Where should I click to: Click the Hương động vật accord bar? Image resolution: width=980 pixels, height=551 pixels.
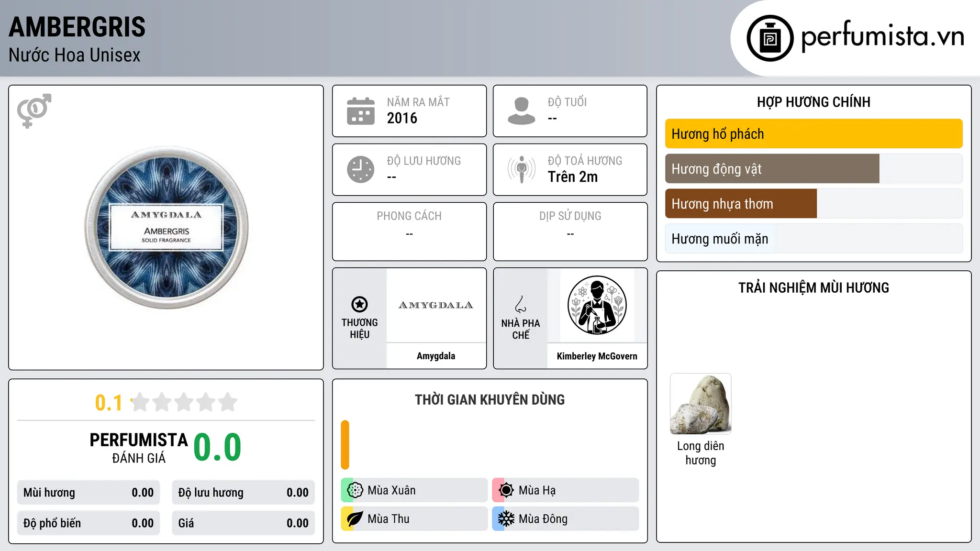point(813,169)
